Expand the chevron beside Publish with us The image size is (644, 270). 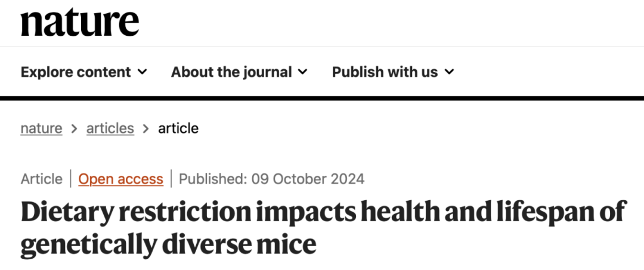click(x=450, y=72)
